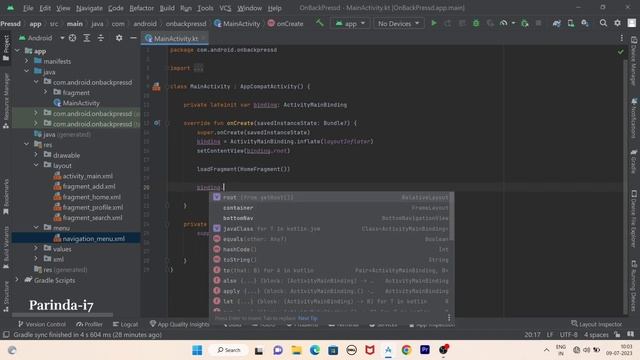Click Select Opened File target icon
Screen dimensions: 640x360
[72, 38]
